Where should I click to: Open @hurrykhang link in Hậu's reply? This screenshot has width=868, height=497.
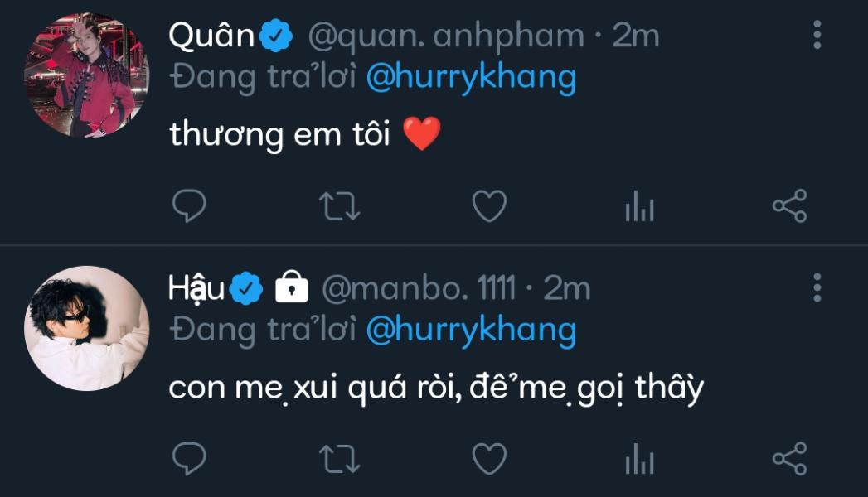[471, 330]
